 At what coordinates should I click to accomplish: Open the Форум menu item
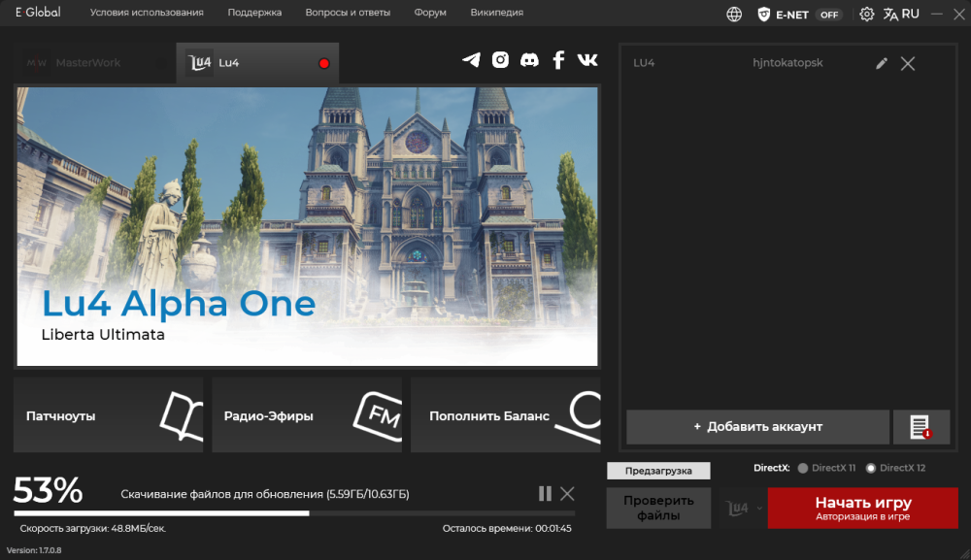[x=430, y=13]
